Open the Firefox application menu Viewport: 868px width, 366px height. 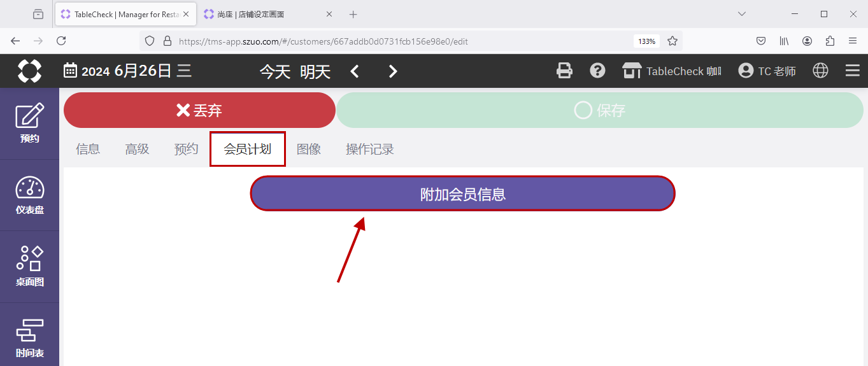pos(853,41)
